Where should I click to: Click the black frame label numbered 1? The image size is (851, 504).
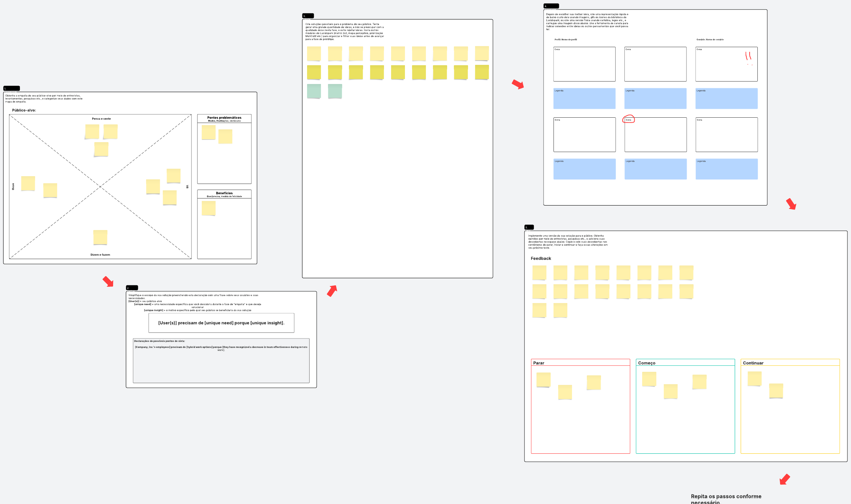(11, 88)
